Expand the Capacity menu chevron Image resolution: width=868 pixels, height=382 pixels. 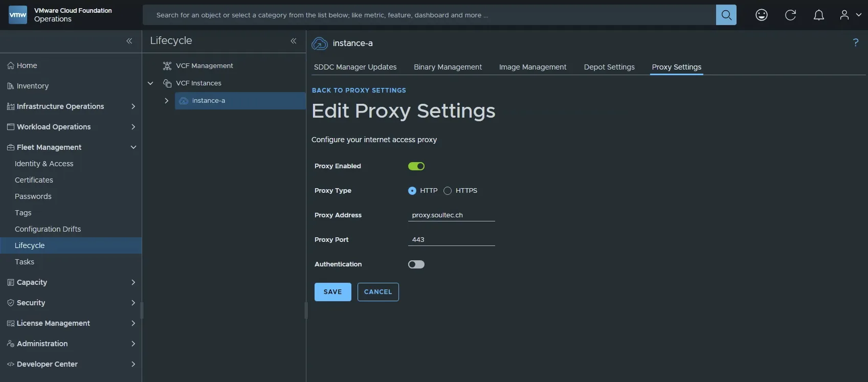pyautogui.click(x=133, y=282)
